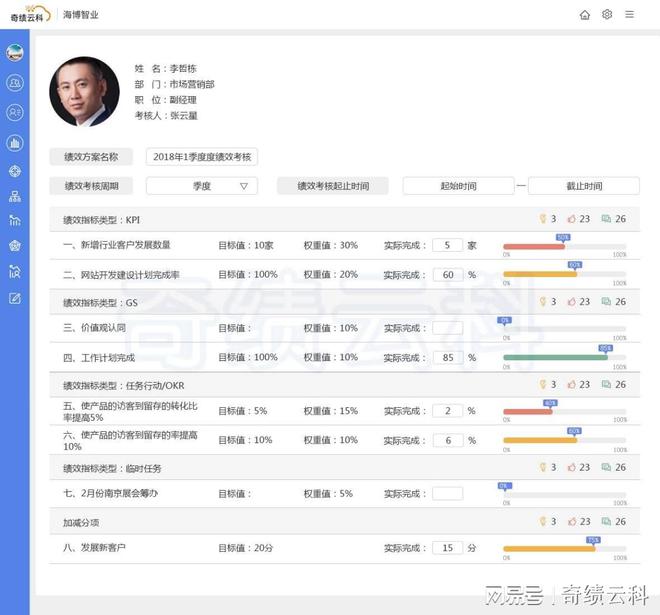
Task: Click actual value field for 网站开发建设计划完成率
Action: point(447,275)
